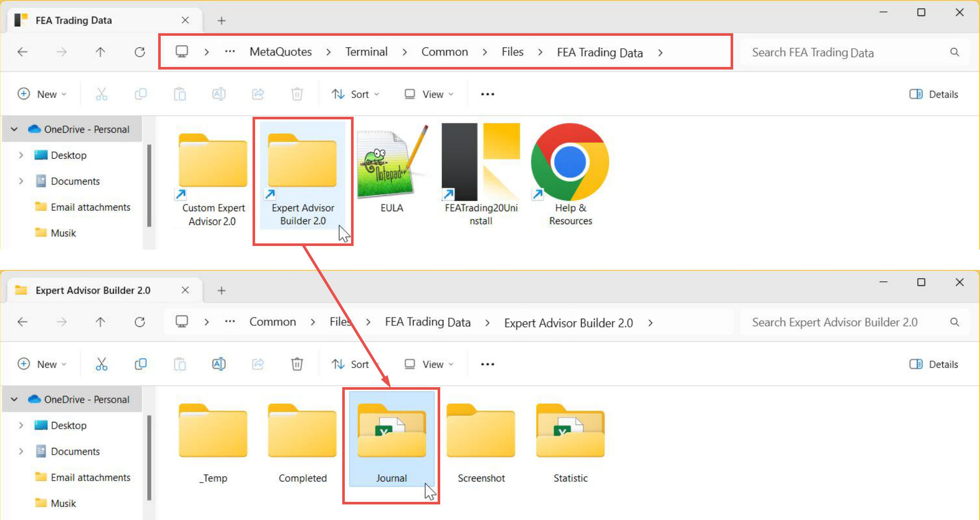Viewport: 980px width, 520px height.
Task: Open the Help & Resources Chrome shortcut
Action: [570, 175]
